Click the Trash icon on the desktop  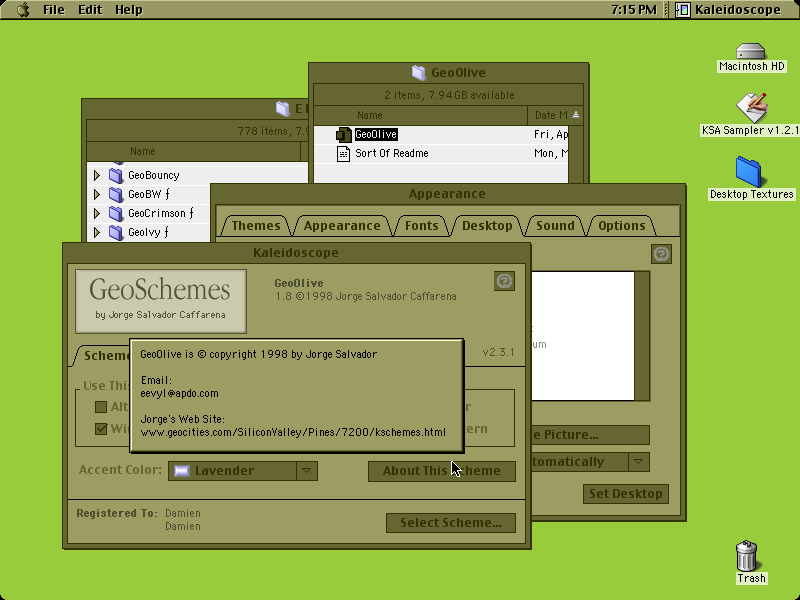(747, 556)
